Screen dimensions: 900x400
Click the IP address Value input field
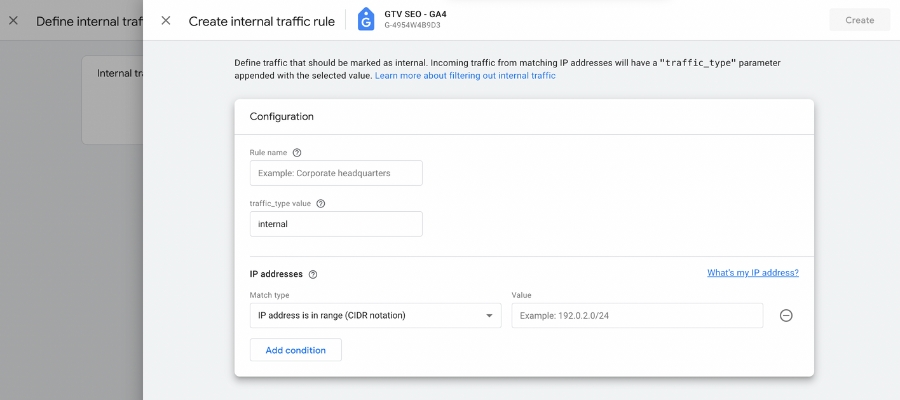tap(637, 316)
